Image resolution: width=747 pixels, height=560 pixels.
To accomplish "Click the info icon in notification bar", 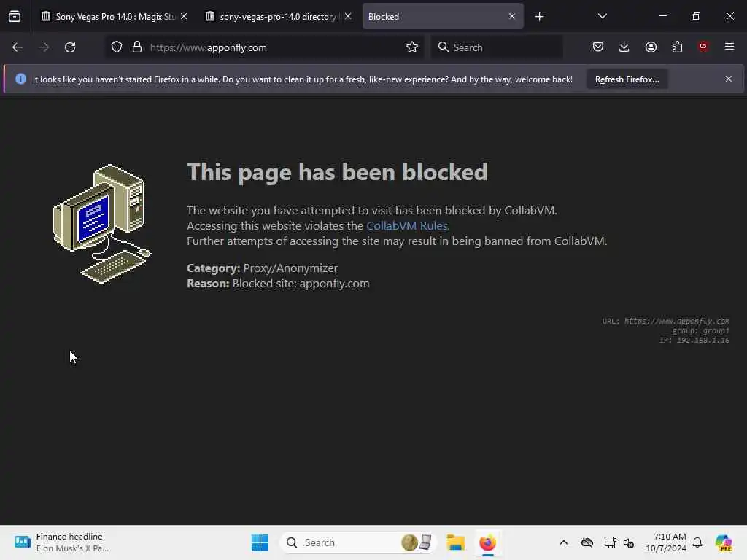I will (20, 79).
